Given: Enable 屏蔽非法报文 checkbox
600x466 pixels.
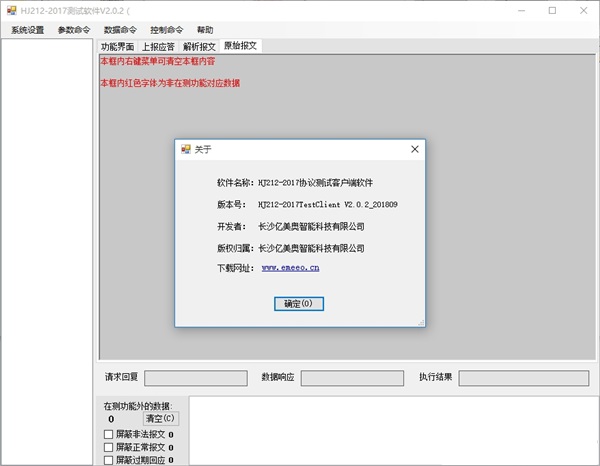Looking at the screenshot, I should click(x=108, y=434).
